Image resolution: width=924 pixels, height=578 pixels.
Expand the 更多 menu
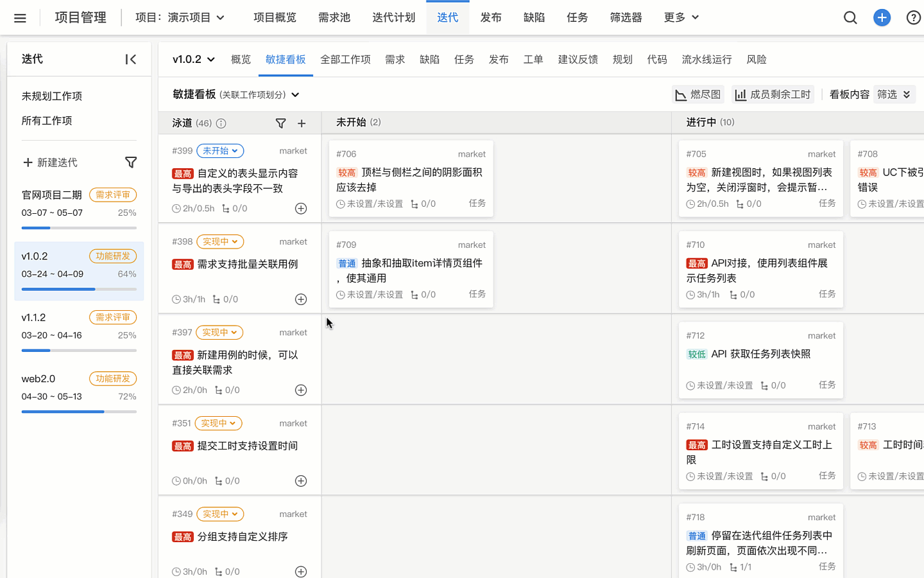tap(681, 17)
